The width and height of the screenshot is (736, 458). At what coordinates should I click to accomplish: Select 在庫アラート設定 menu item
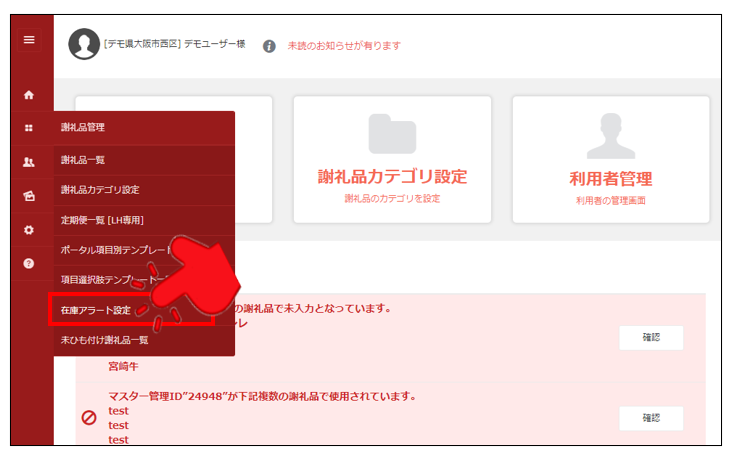[96, 310]
